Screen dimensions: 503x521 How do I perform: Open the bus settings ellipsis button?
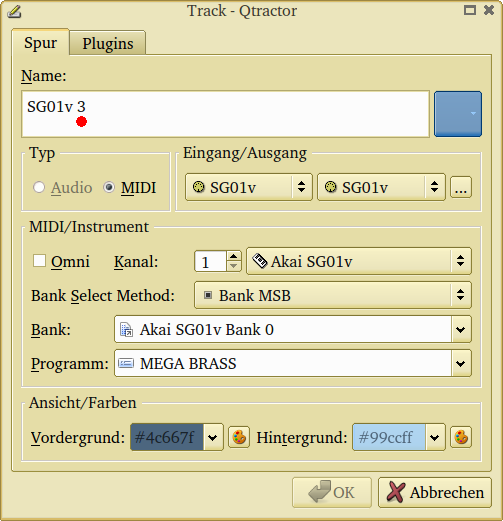461,187
